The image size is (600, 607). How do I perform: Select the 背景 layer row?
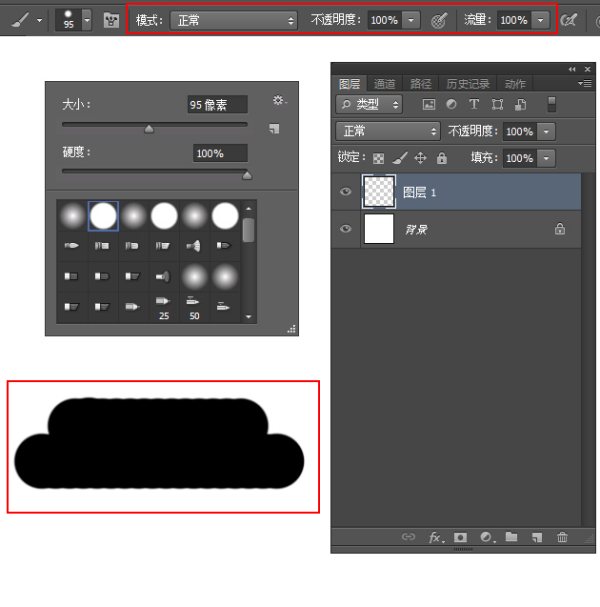click(456, 229)
